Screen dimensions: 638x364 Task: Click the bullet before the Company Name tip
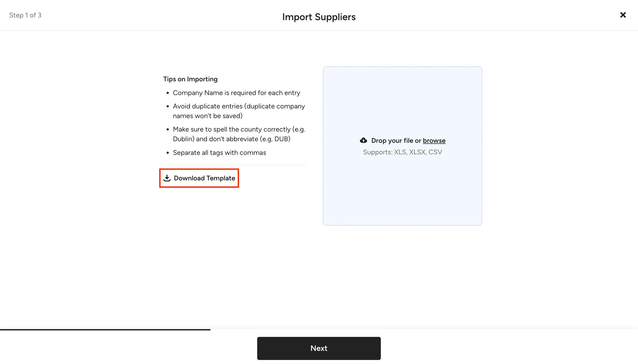pos(167,93)
